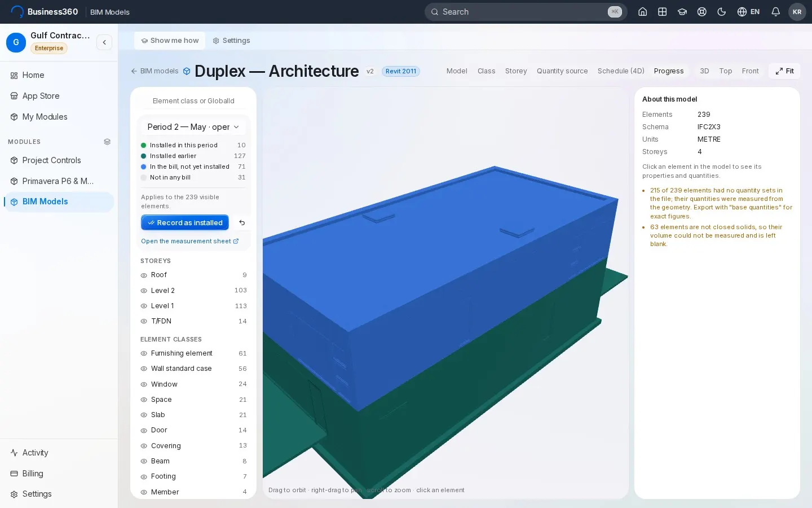812x508 pixels.
Task: Undo the recorded installation with reset arrow
Action: tap(242, 223)
